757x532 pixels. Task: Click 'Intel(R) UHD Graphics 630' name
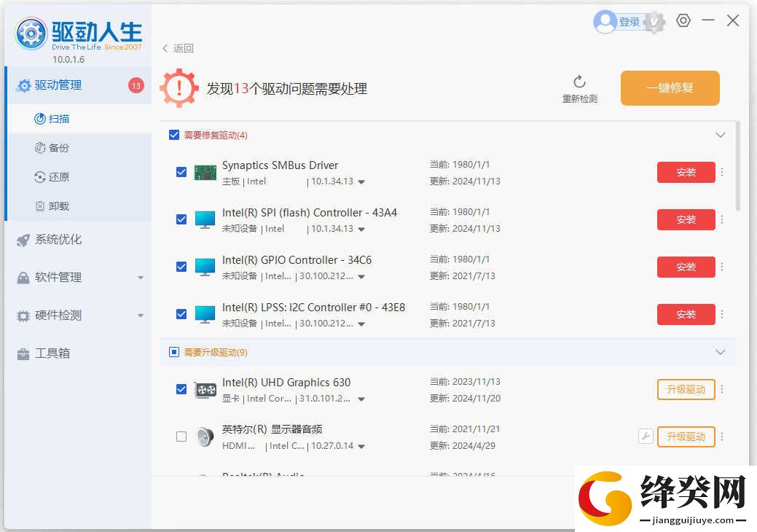286,383
